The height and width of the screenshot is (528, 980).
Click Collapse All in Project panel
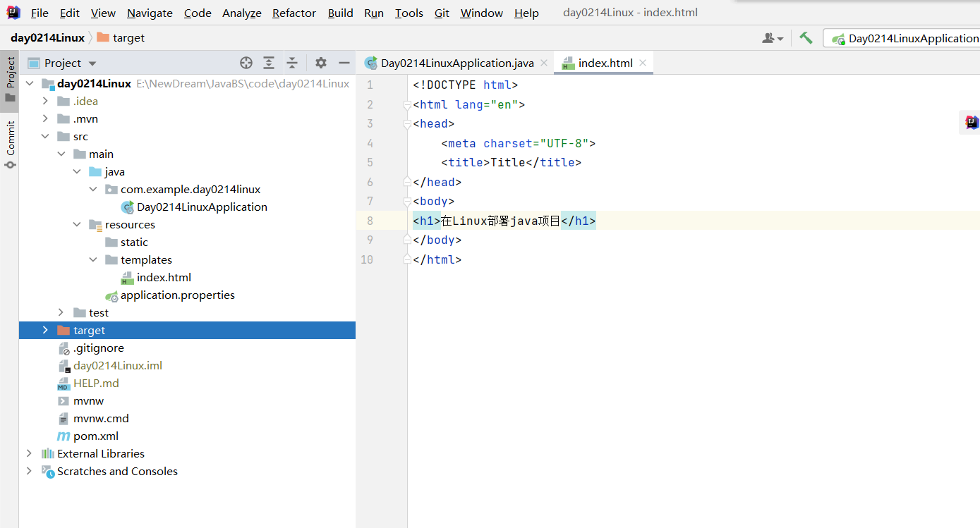coord(292,63)
